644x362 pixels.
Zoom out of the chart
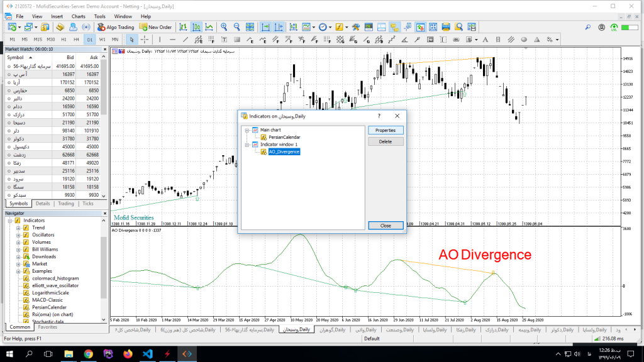pyautogui.click(x=237, y=27)
